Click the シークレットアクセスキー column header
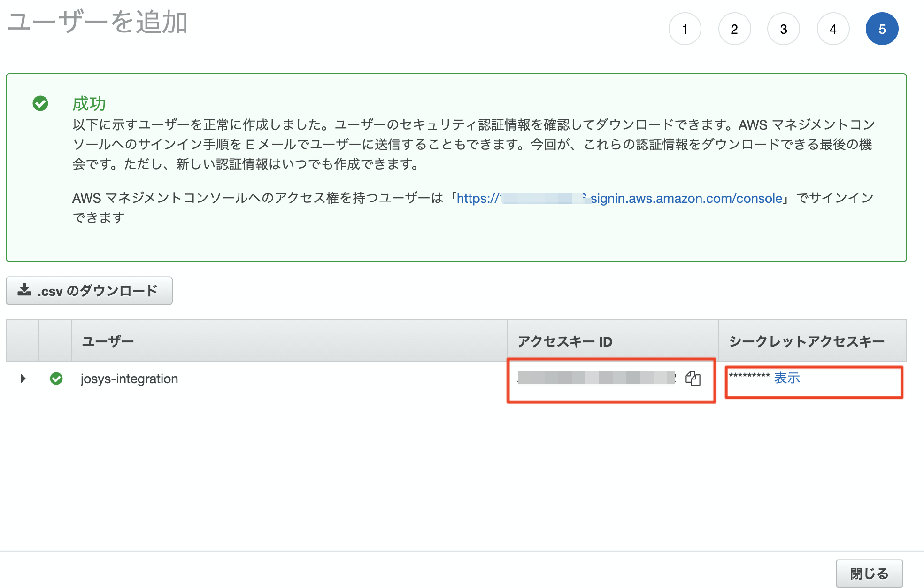The height and width of the screenshot is (588, 924). pos(806,341)
